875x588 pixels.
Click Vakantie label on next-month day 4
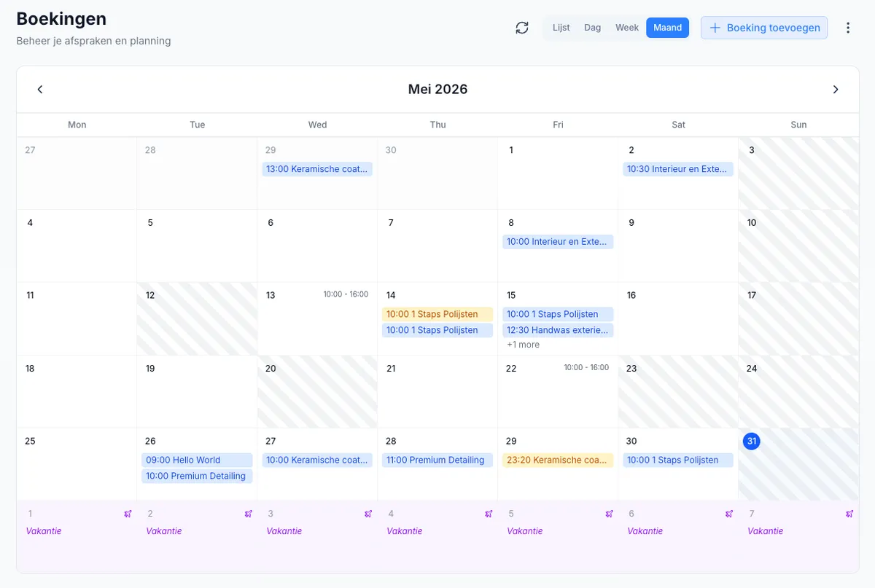(x=405, y=531)
